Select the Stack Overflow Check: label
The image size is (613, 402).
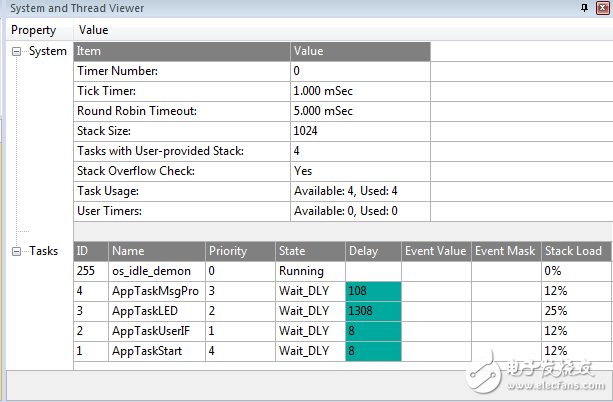coord(136,171)
